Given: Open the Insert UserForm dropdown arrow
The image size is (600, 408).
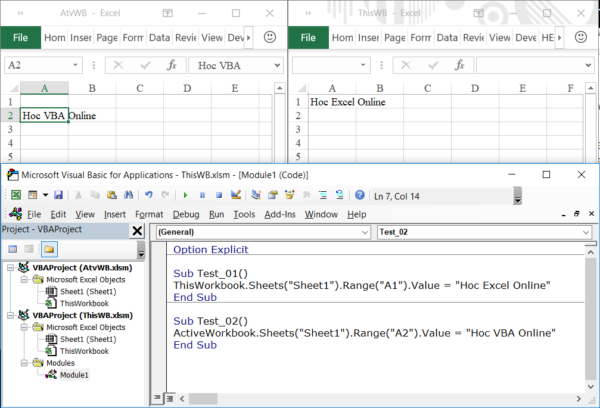Looking at the screenshot, I should 45,195.
